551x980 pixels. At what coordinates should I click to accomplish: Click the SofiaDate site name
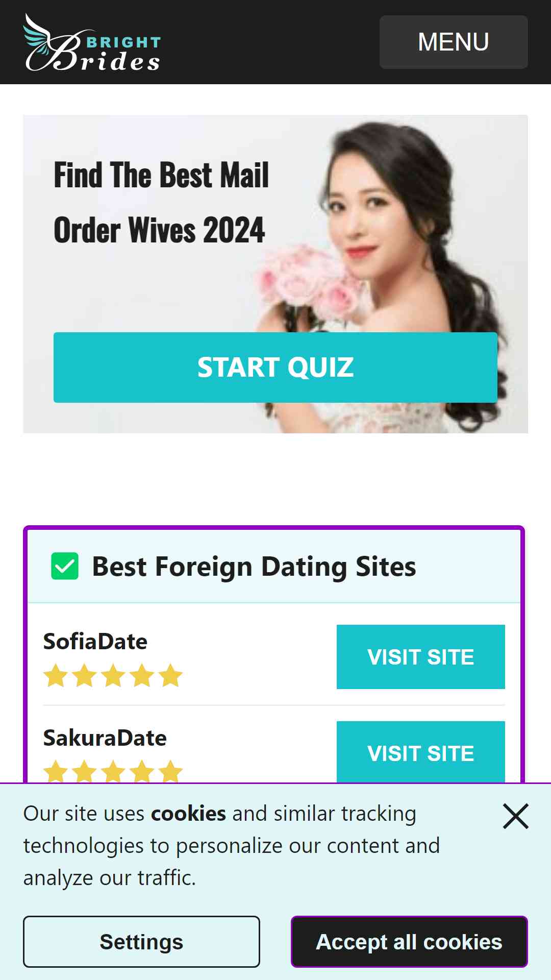(95, 641)
